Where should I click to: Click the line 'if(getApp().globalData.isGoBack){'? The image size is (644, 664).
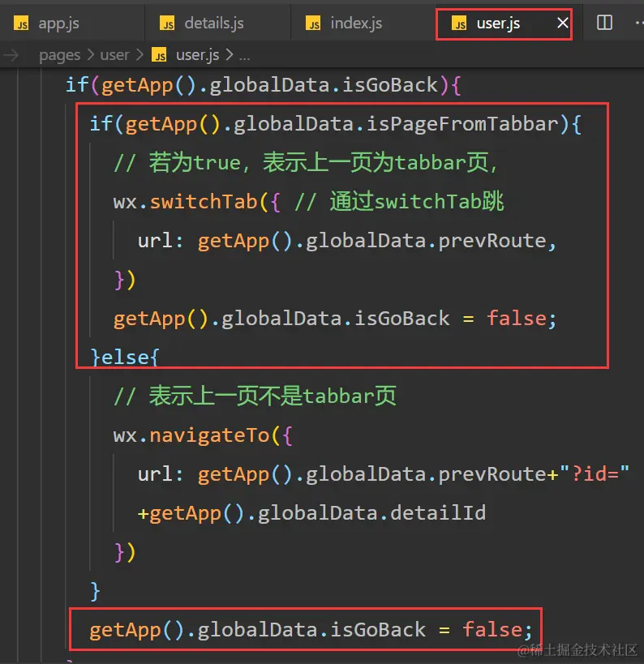[x=263, y=85]
